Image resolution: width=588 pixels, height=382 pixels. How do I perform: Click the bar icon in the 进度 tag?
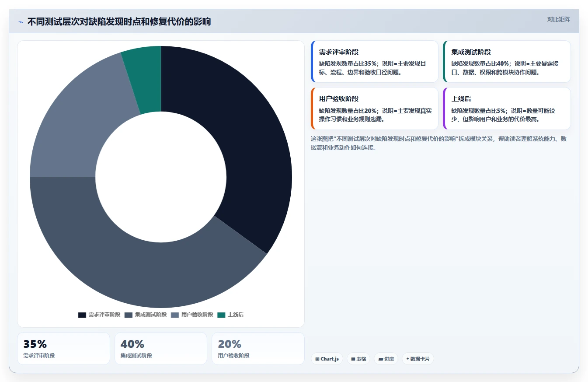(x=380, y=359)
